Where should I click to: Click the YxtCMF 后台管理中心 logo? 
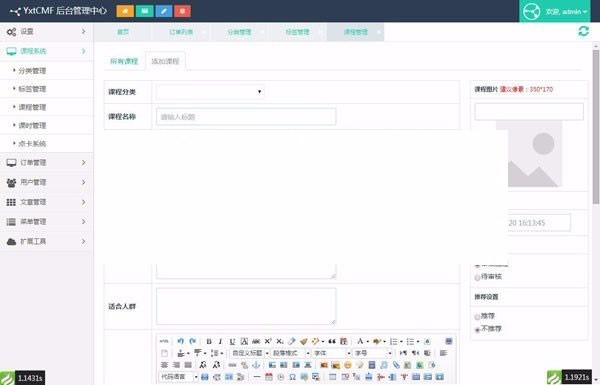tap(58, 11)
